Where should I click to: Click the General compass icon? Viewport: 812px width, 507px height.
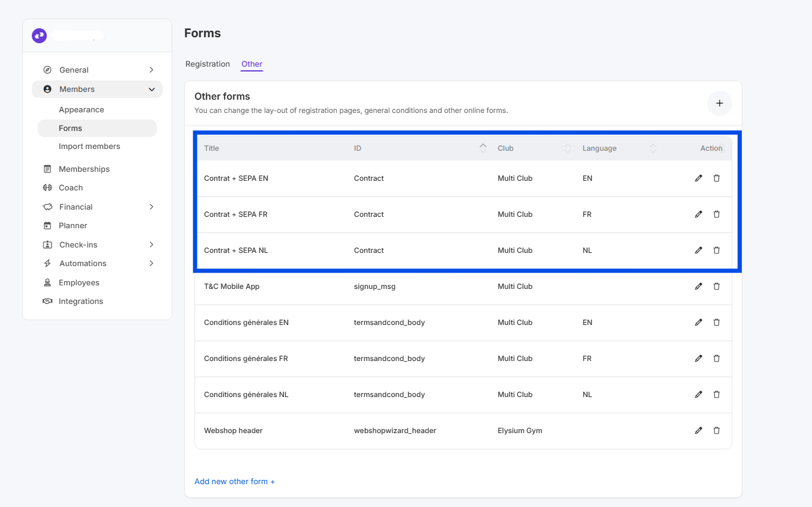pyautogui.click(x=47, y=70)
